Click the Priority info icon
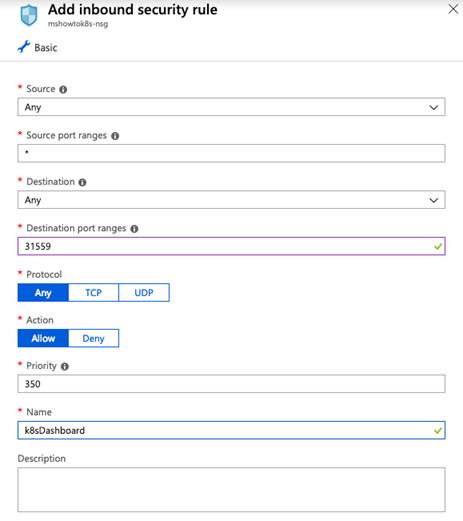Viewport: 463px width, 521px height. click(65, 366)
